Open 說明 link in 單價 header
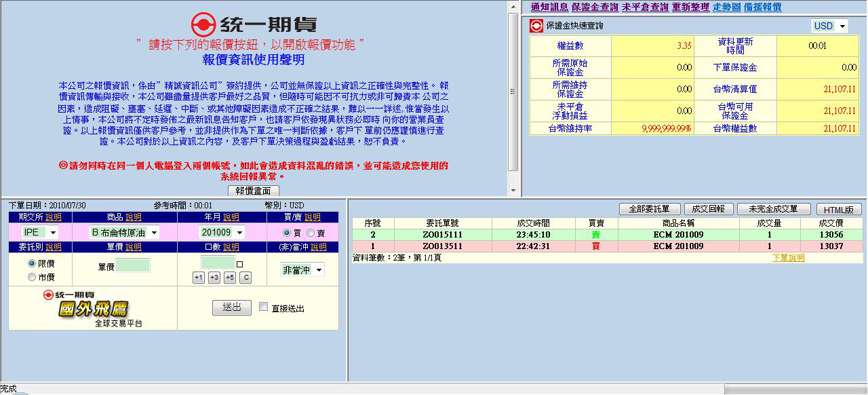This screenshot has height=395, width=868. coord(134,247)
